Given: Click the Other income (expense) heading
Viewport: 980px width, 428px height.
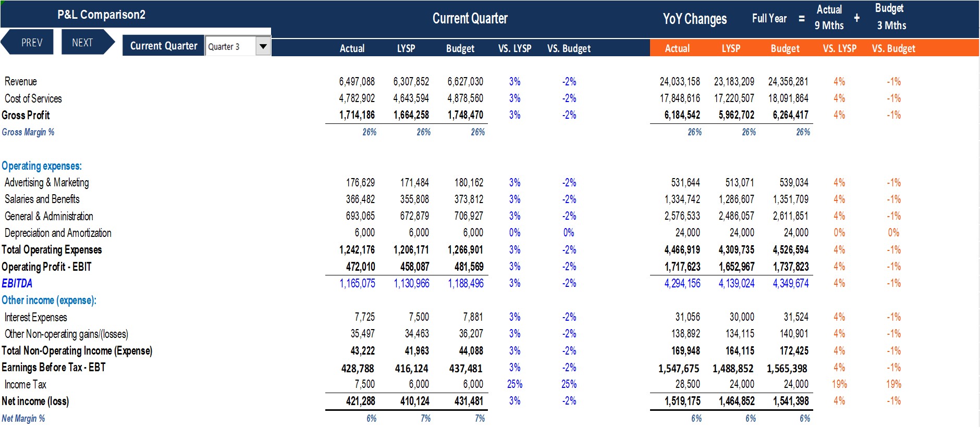Looking at the screenshot, I should point(49,300).
